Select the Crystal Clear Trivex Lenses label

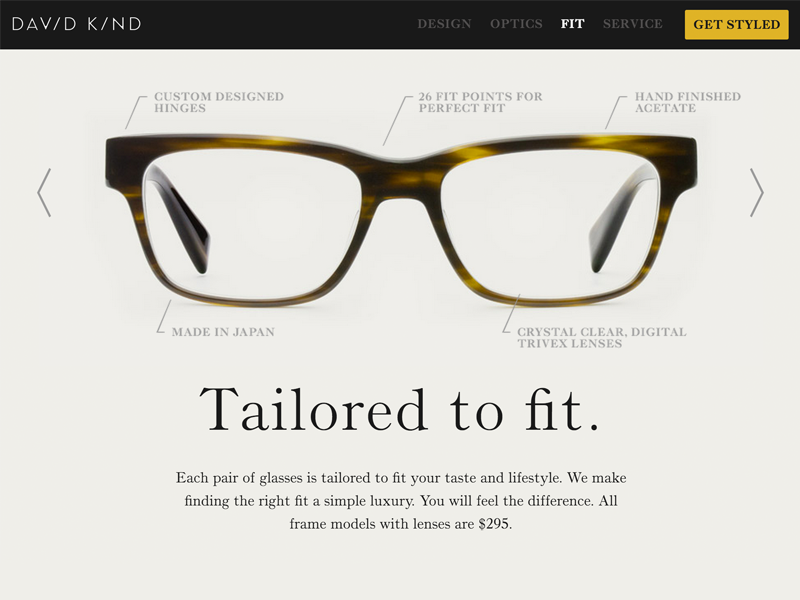602,338
